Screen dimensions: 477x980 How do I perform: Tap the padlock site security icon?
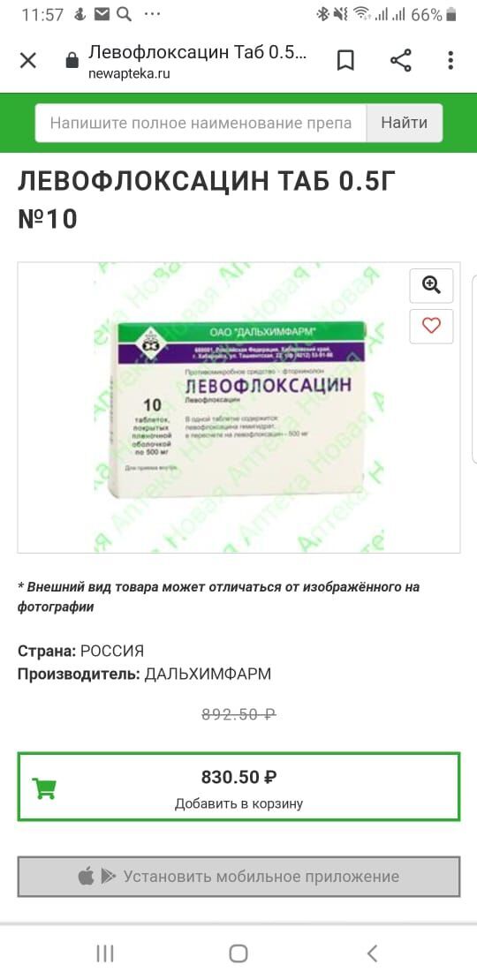pos(72,61)
